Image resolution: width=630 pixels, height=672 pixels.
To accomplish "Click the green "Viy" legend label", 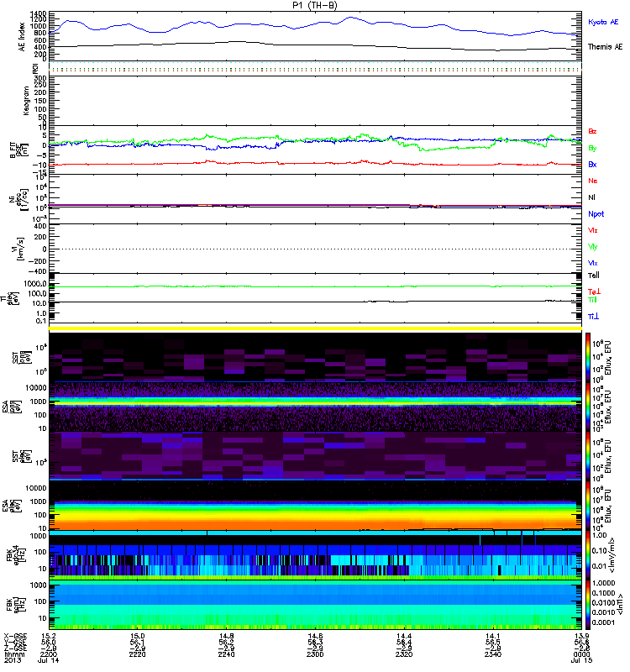I will pos(592,247).
